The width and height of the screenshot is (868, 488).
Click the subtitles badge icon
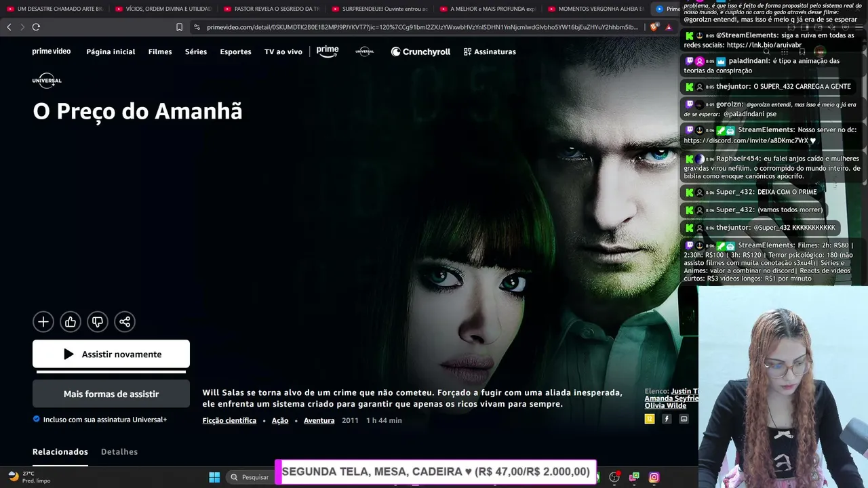684,419
